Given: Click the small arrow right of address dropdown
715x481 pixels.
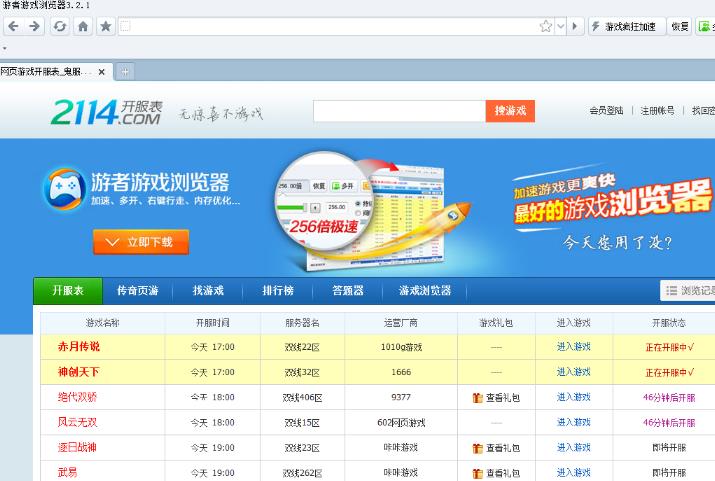Looking at the screenshot, I should (575, 26).
